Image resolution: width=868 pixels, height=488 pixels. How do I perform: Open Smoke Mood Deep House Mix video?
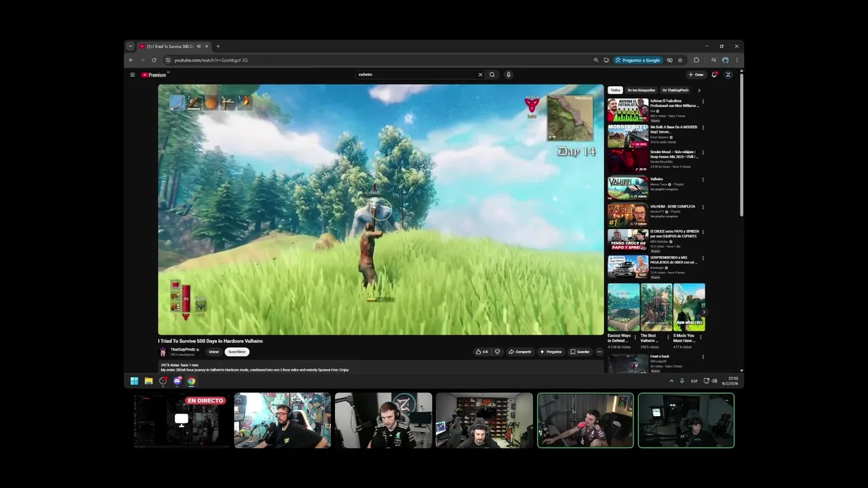pos(628,162)
